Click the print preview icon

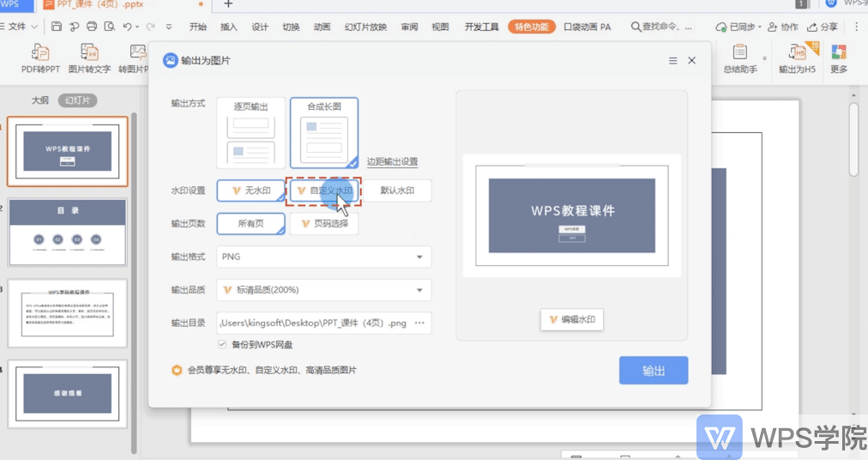[x=110, y=27]
